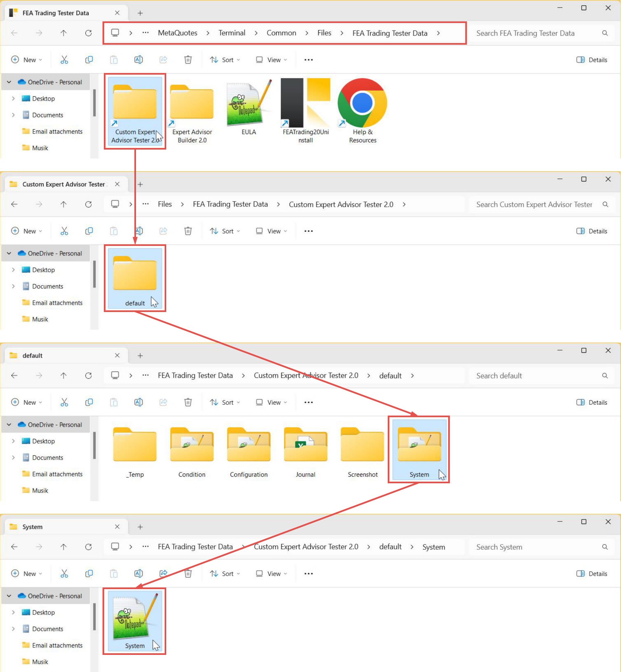621x672 pixels.
Task: Toggle Details pane in FEA Trading Tester Data window
Action: [591, 60]
